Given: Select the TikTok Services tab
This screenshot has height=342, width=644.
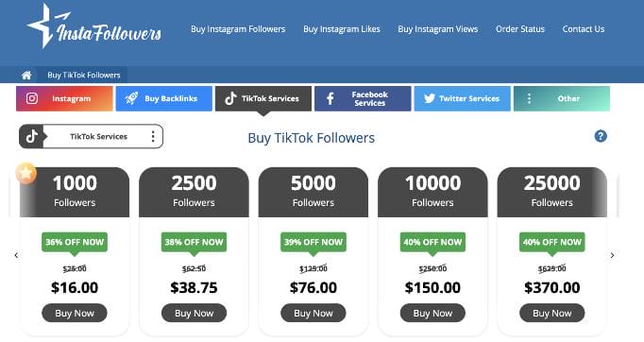Looking at the screenshot, I should tap(263, 98).
